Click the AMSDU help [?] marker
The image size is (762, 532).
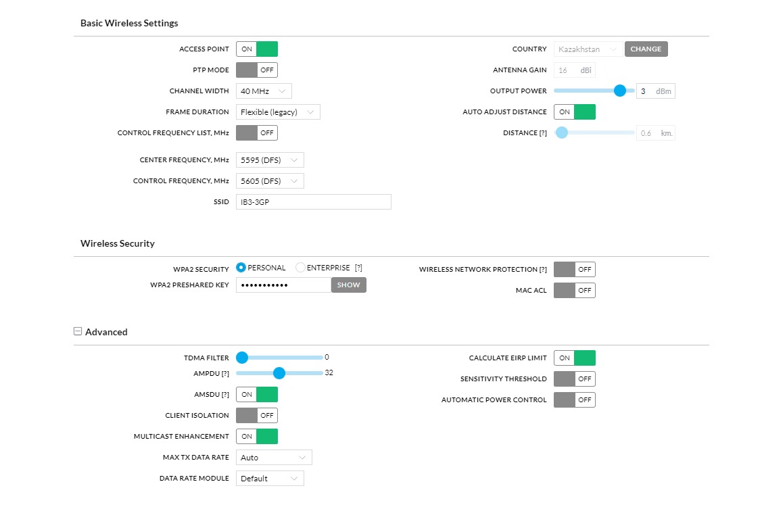(x=225, y=395)
